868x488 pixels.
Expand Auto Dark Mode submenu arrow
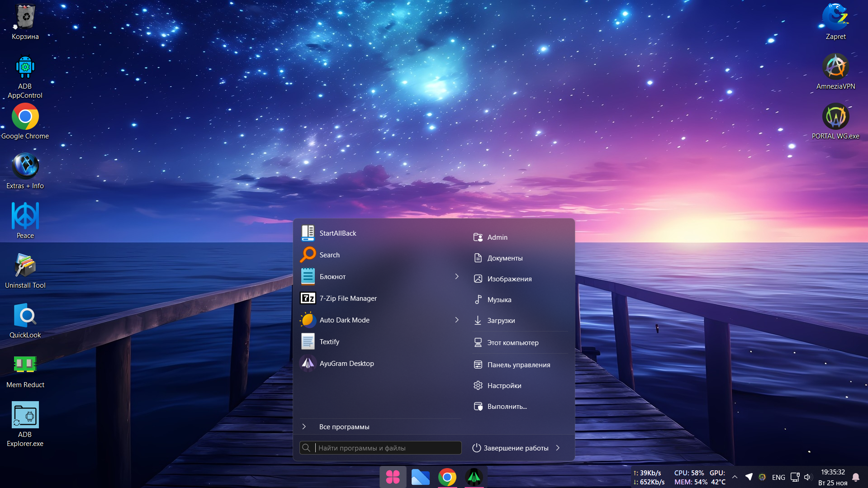point(457,320)
